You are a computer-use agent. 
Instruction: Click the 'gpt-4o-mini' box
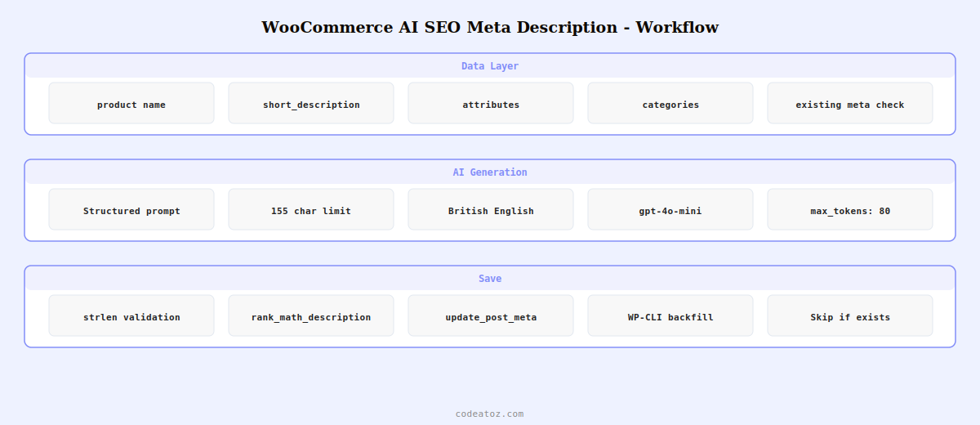[670, 209]
